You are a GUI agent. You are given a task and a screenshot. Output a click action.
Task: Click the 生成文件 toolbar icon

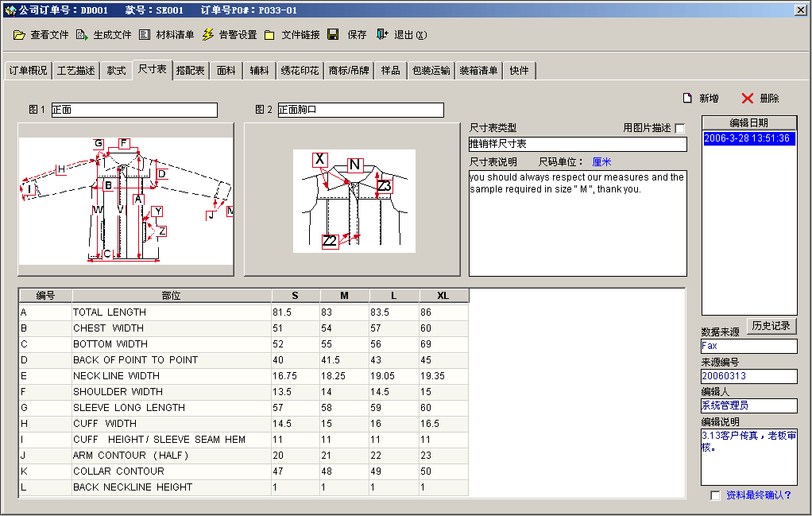pos(82,35)
